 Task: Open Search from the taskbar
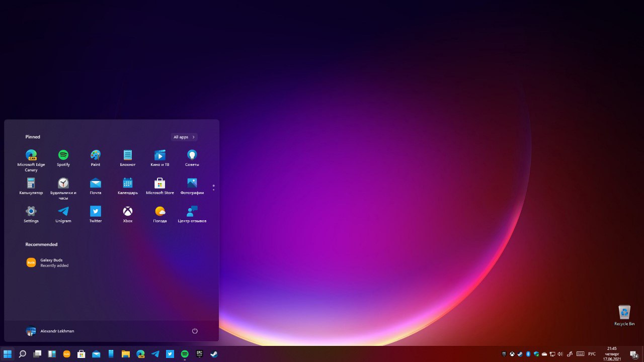(22, 354)
